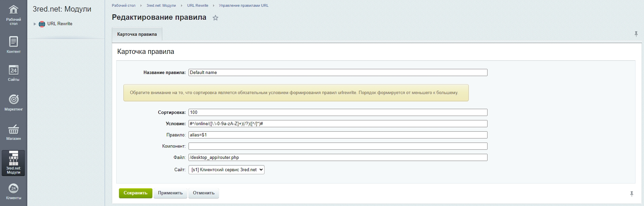Click the Применить button
Viewport: 644px width, 206px height.
170,193
